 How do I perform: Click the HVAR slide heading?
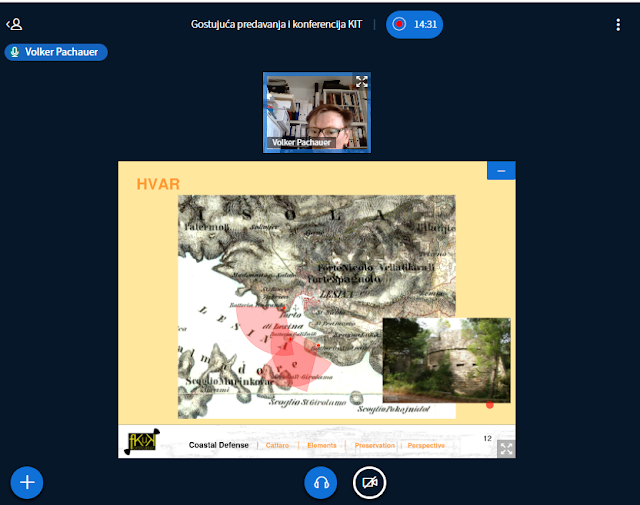158,184
